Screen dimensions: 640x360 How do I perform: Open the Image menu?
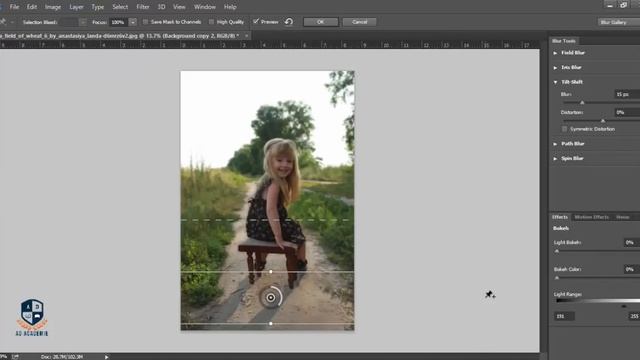coord(53,7)
